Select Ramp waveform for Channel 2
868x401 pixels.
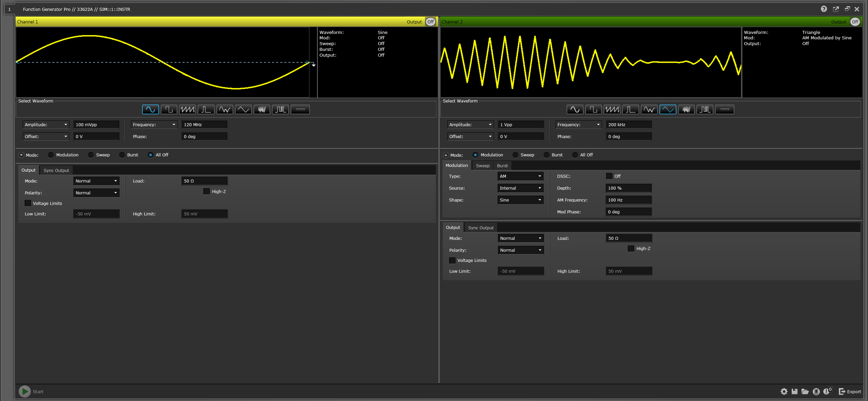[612, 110]
